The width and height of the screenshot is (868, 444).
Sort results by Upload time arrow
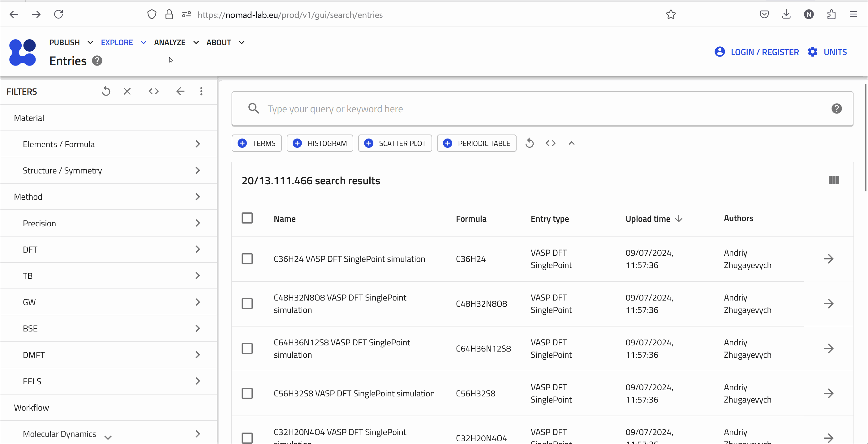[x=679, y=219]
